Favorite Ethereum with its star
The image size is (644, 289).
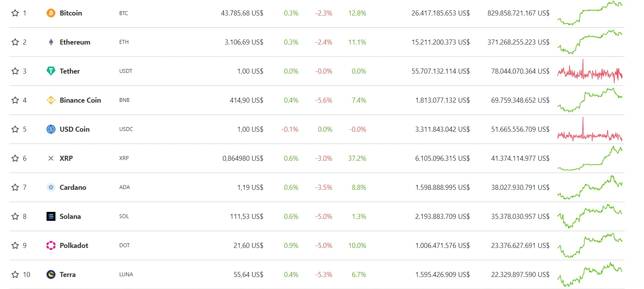tap(15, 42)
